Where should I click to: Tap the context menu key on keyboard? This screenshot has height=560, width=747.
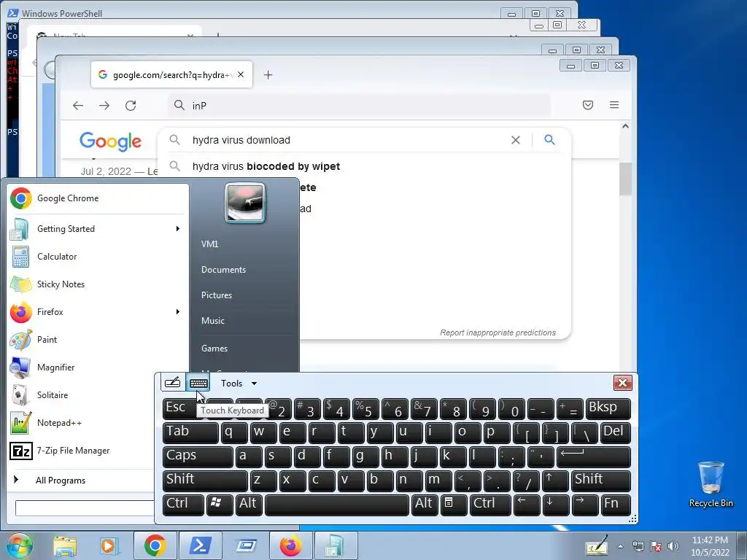tap(453, 505)
